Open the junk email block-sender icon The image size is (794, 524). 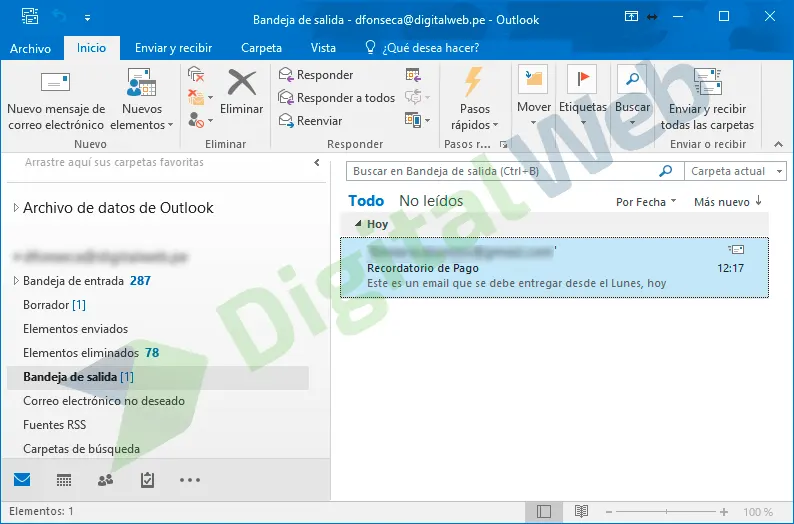[x=200, y=120]
